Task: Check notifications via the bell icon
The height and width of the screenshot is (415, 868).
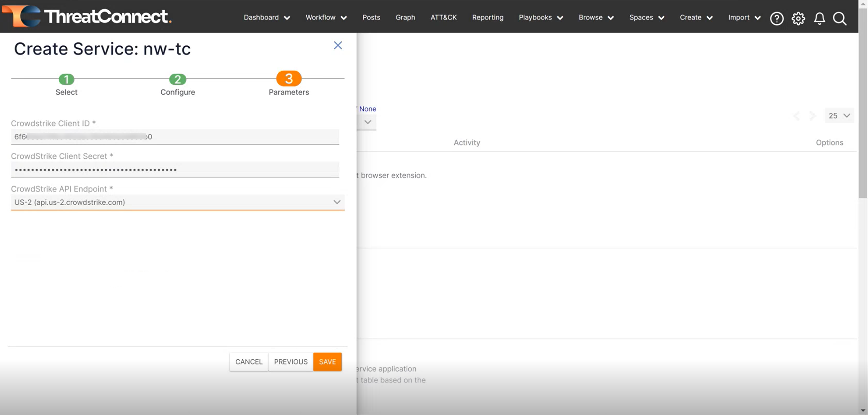Action: (x=819, y=18)
